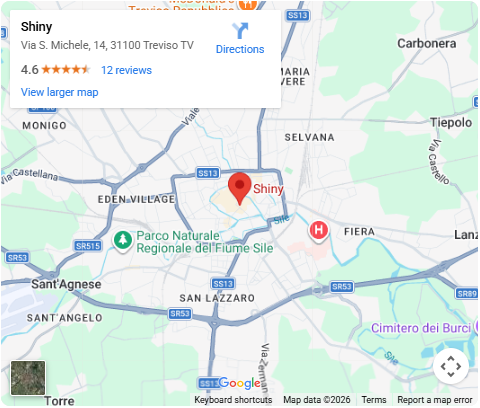Open the Terms link
The width and height of the screenshot is (480, 408).
click(374, 400)
